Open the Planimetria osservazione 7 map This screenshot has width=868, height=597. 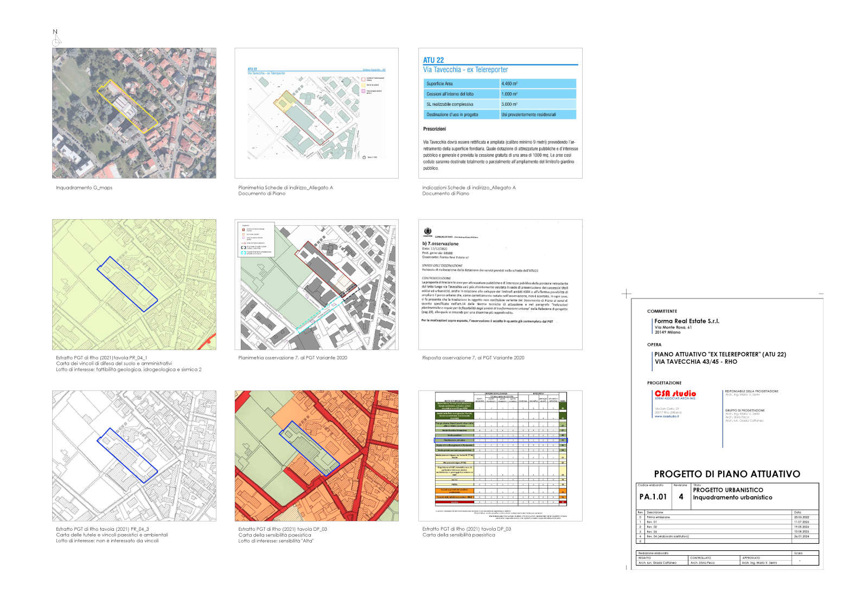click(316, 284)
